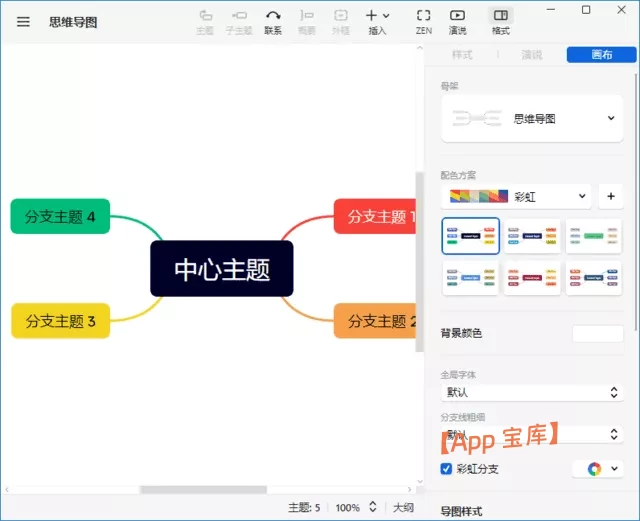Click the canvas vertical scrollbar thumb
This screenshot has width=640, height=521.
(420, 261)
